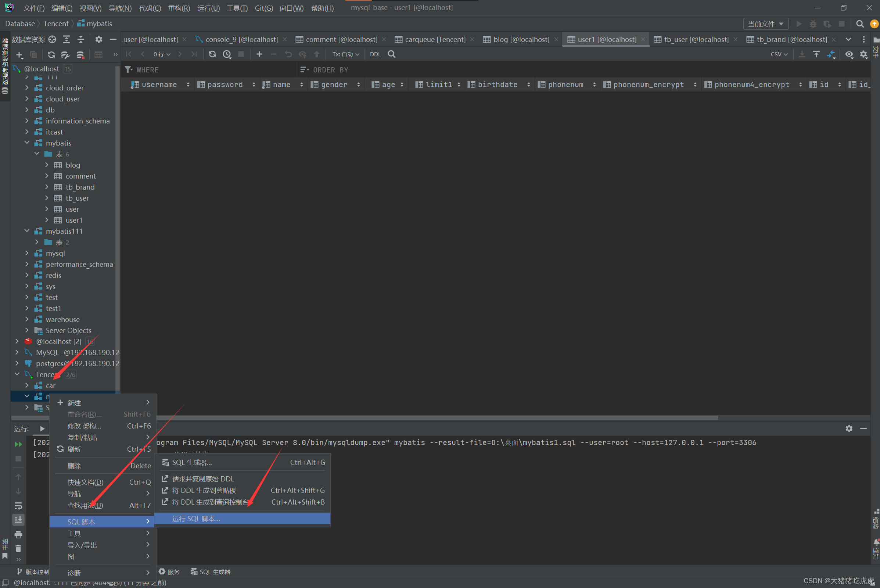Open the 当前文件 run configuration dropdown
The height and width of the screenshot is (588, 880).
coord(766,24)
